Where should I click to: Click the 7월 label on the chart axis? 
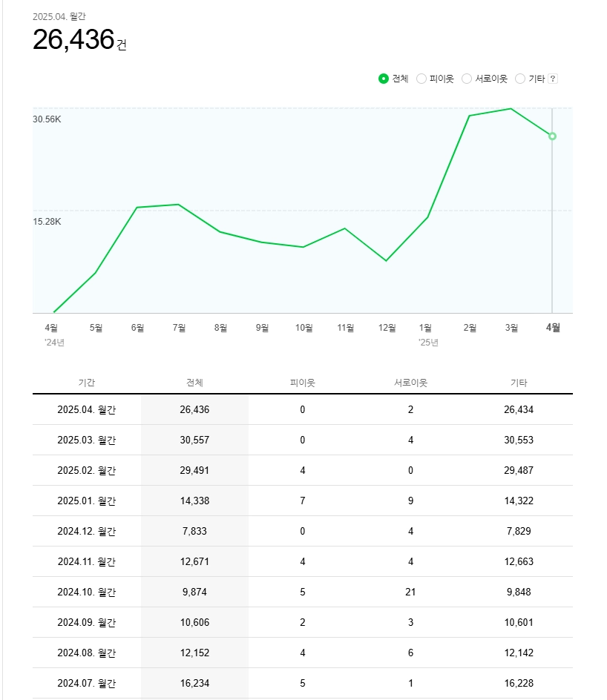click(x=179, y=328)
